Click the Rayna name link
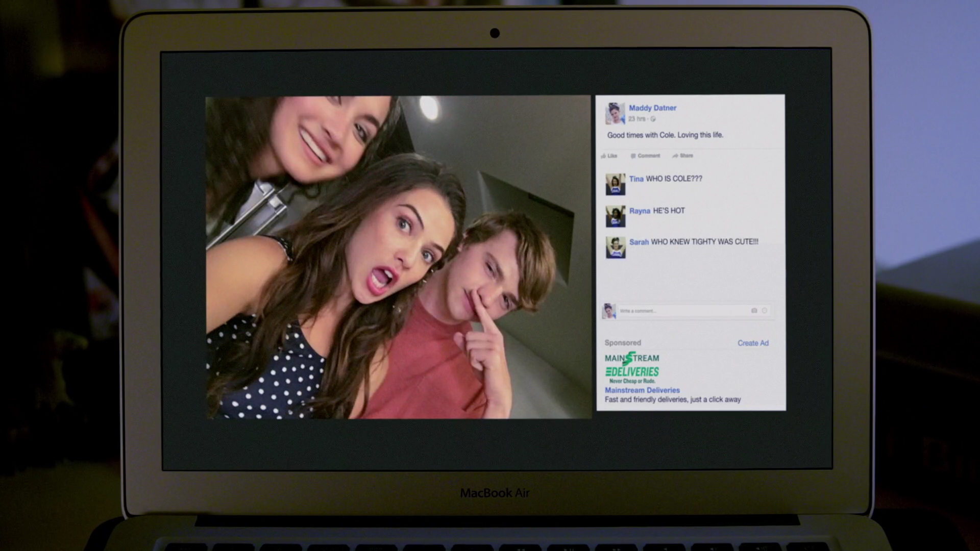The height and width of the screenshot is (551, 980). click(x=640, y=211)
